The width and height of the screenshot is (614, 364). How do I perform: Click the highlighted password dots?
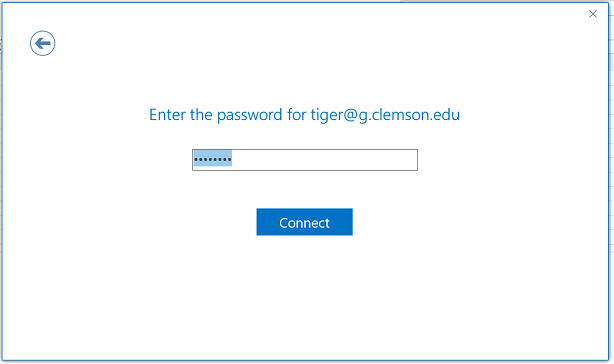tap(213, 159)
